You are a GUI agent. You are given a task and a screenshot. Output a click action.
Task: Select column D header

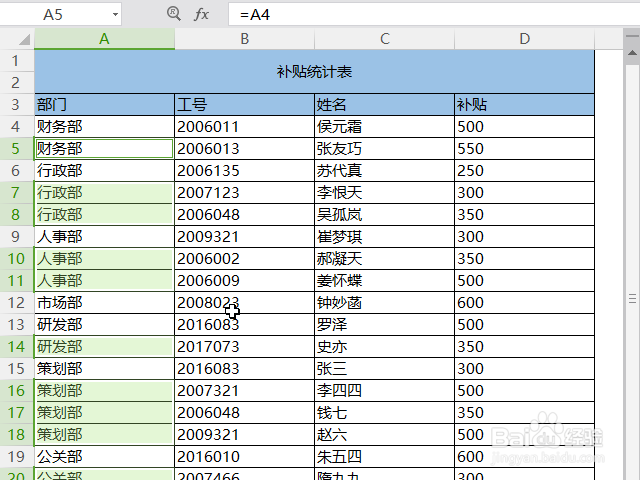pos(524,39)
